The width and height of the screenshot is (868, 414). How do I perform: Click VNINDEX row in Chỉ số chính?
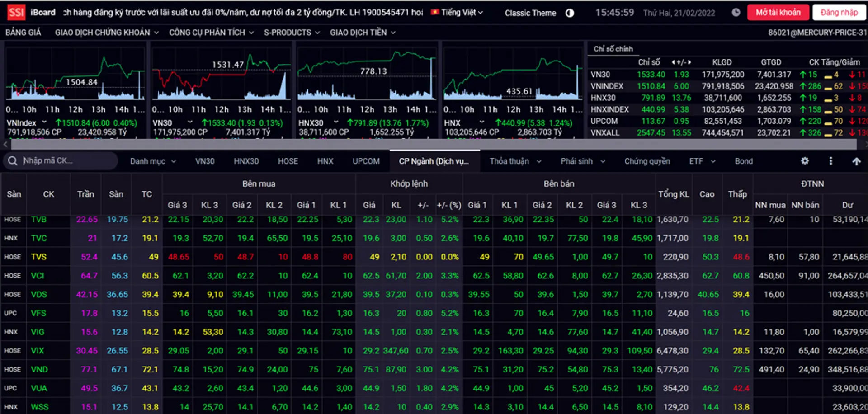coord(727,86)
